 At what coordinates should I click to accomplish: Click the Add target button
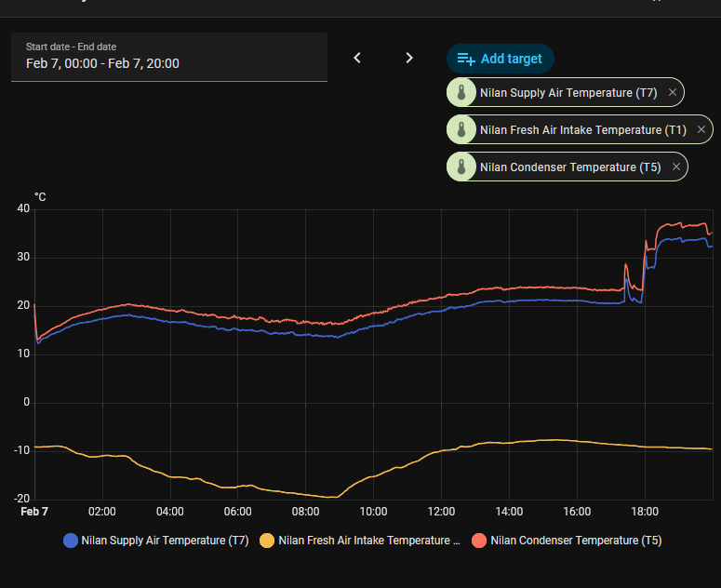pyautogui.click(x=501, y=59)
